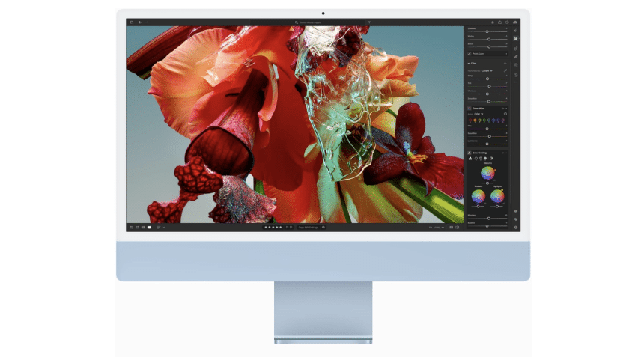Select Color Grading highlights view icon
The image size is (644, 357).
485,159
